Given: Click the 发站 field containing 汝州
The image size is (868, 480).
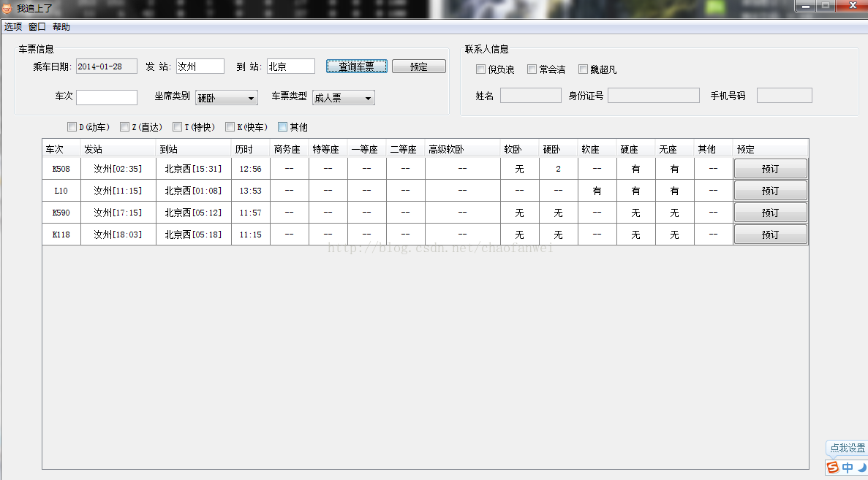Looking at the screenshot, I should point(200,66).
